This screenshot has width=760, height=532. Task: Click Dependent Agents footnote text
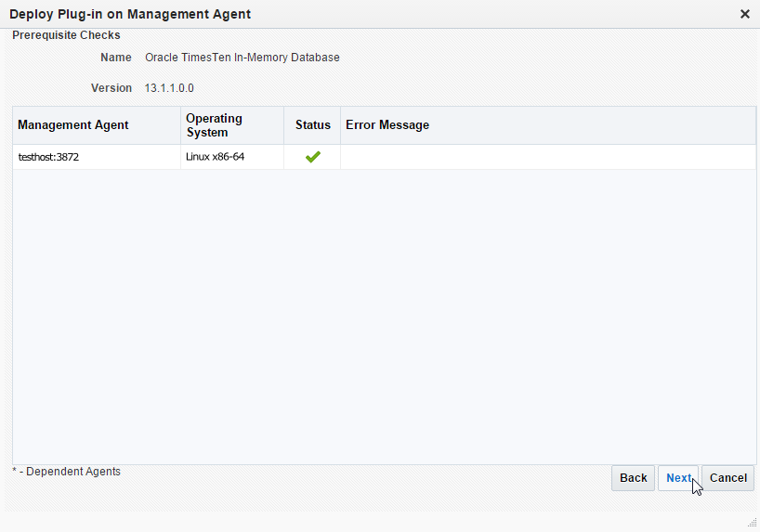click(x=66, y=472)
